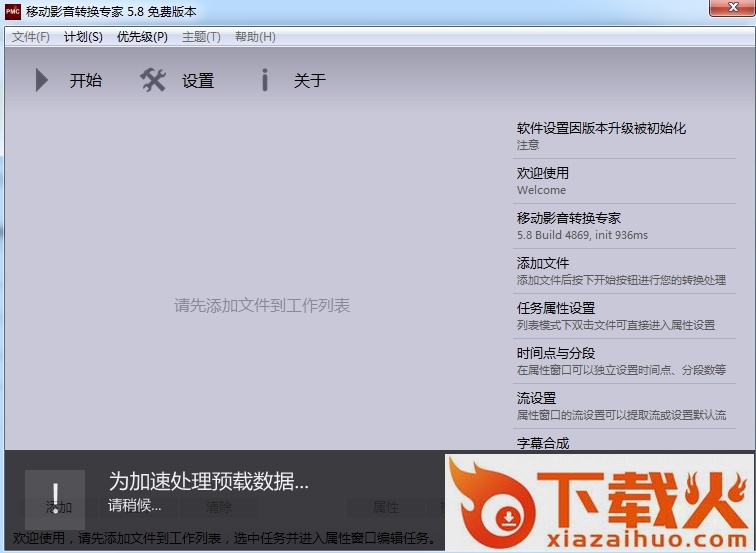This screenshot has width=756, height=553.
Task: Click the About info 'i' icon
Action: (264, 80)
